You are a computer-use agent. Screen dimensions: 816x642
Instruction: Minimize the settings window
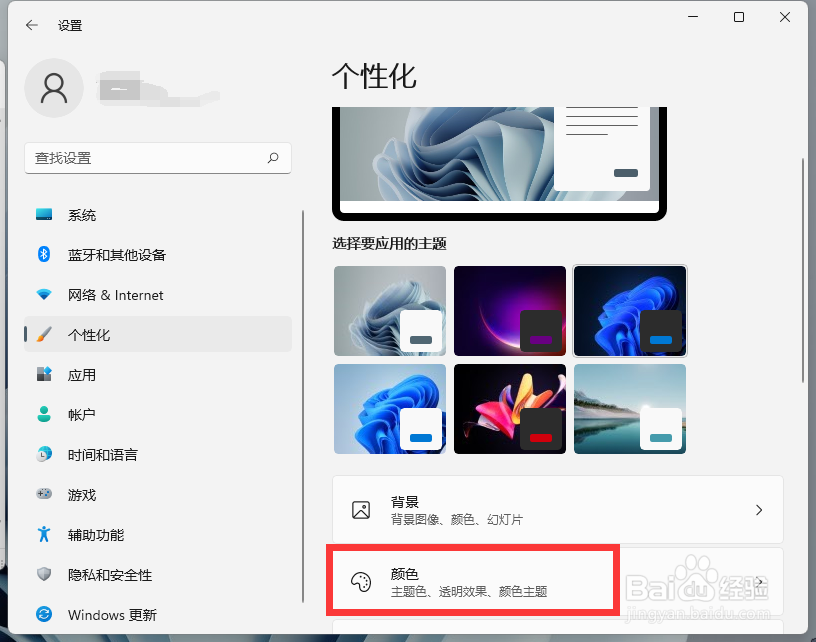click(x=693, y=17)
